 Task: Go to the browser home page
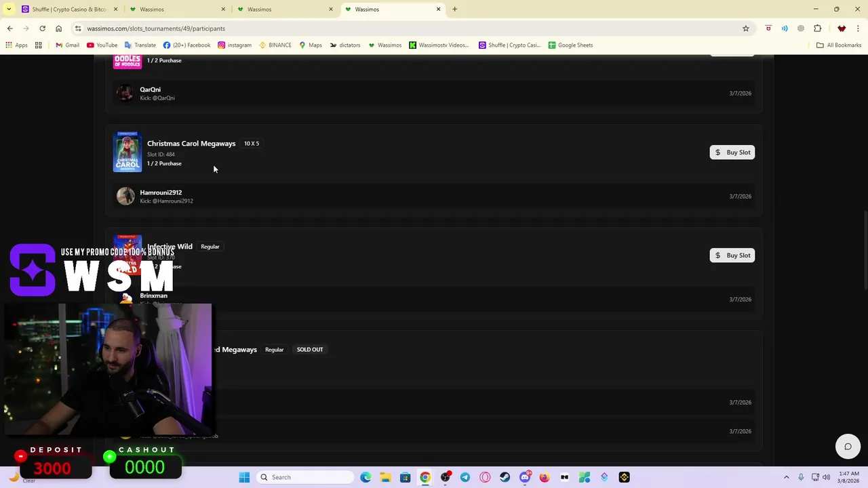coord(58,28)
